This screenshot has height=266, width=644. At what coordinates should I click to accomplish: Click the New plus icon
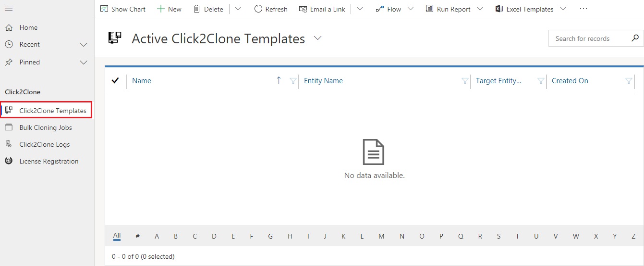(x=161, y=9)
